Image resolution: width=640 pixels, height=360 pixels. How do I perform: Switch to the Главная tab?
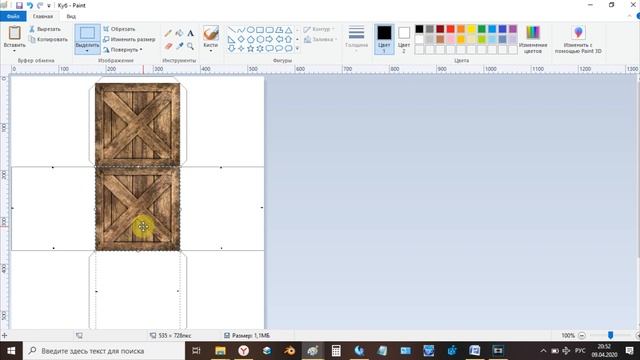click(43, 16)
